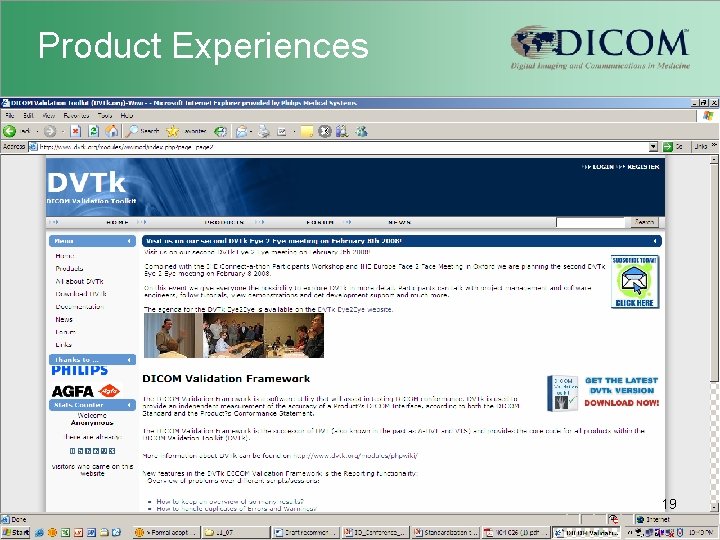This screenshot has width=720, height=540.
Task: Open the address bar dropdown arrow
Action: (x=653, y=147)
